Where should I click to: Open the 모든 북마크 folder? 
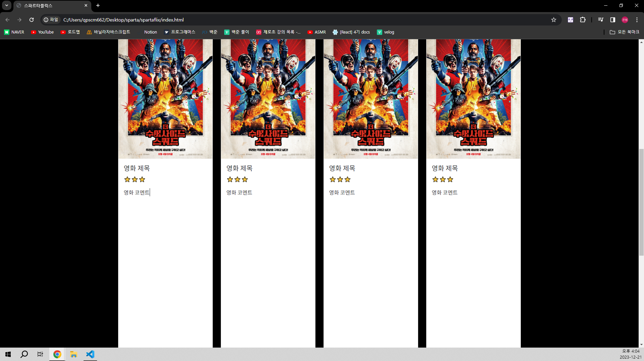point(625,32)
